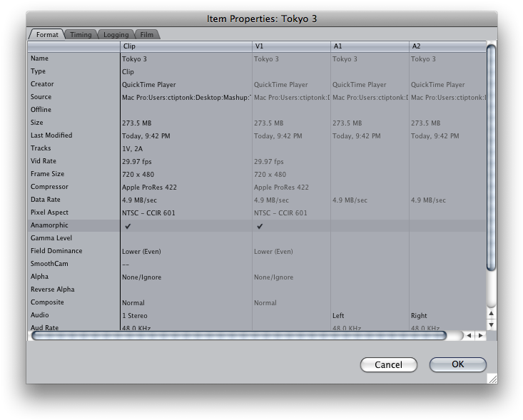
Task: Click the A2 column Audio value Right
Action: click(419, 316)
